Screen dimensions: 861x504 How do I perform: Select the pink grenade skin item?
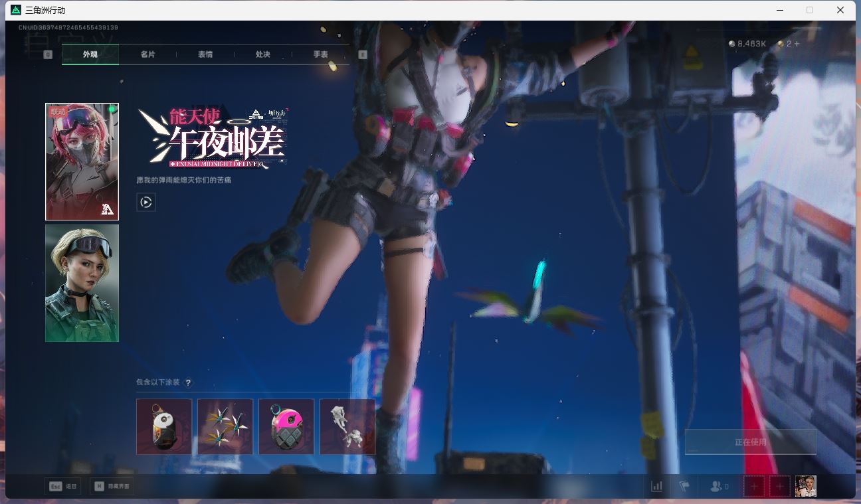(x=286, y=426)
